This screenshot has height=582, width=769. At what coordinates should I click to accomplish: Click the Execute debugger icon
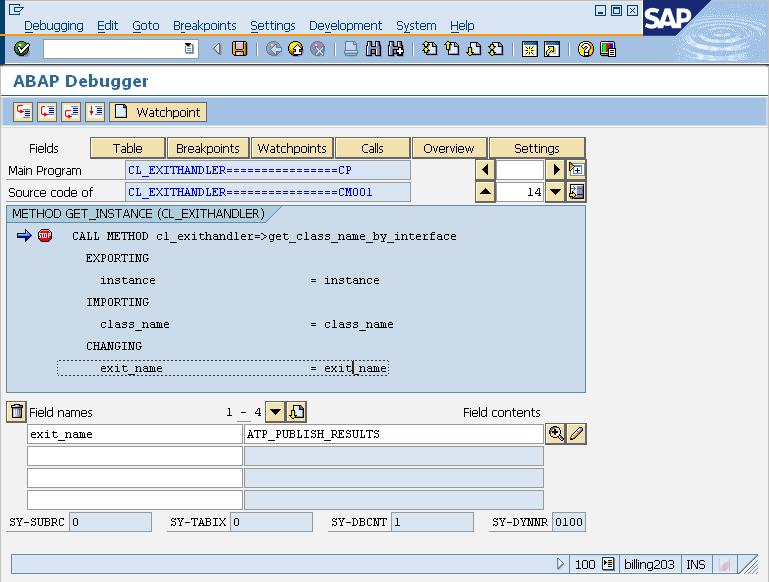tap(47, 112)
